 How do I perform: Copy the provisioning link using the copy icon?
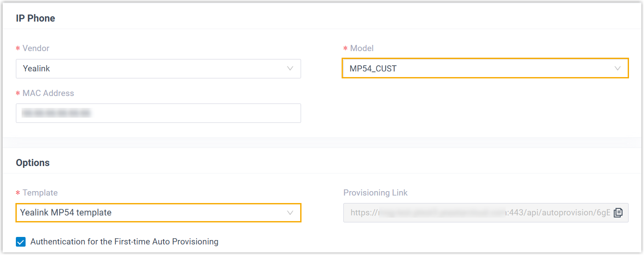coord(618,213)
